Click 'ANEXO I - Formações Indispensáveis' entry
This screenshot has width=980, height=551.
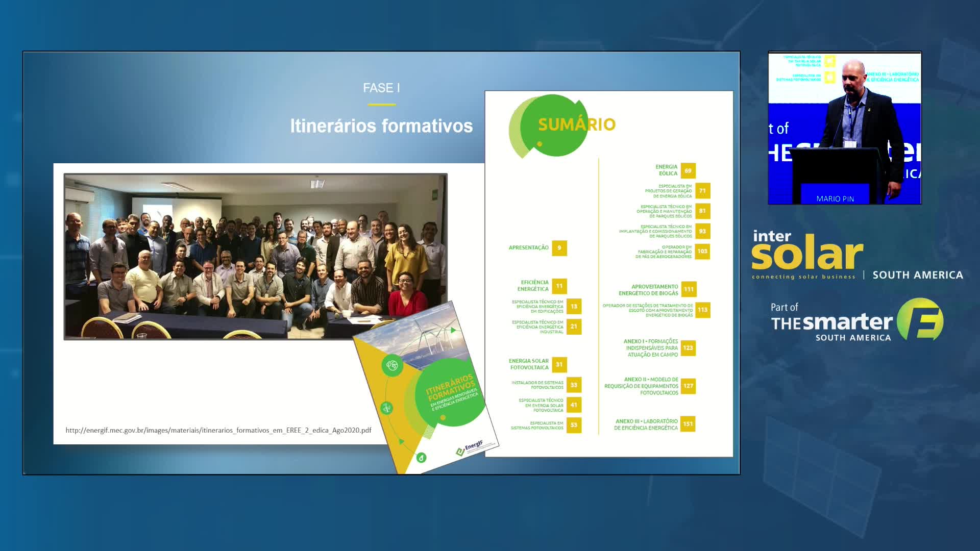[651, 348]
